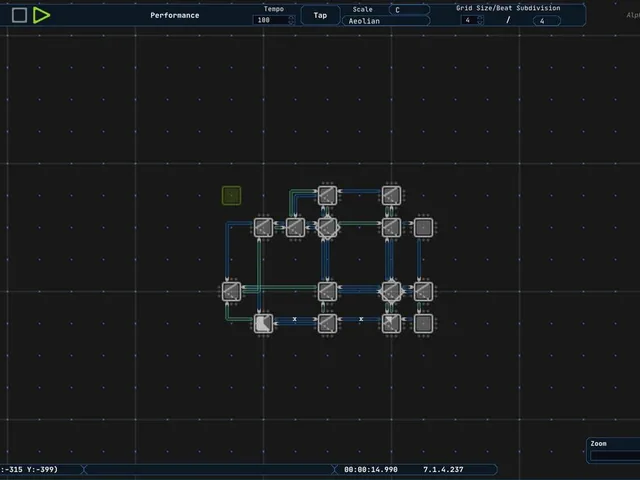
Task: Click the left X marker on the bottom blue edge
Action: click(x=294, y=319)
